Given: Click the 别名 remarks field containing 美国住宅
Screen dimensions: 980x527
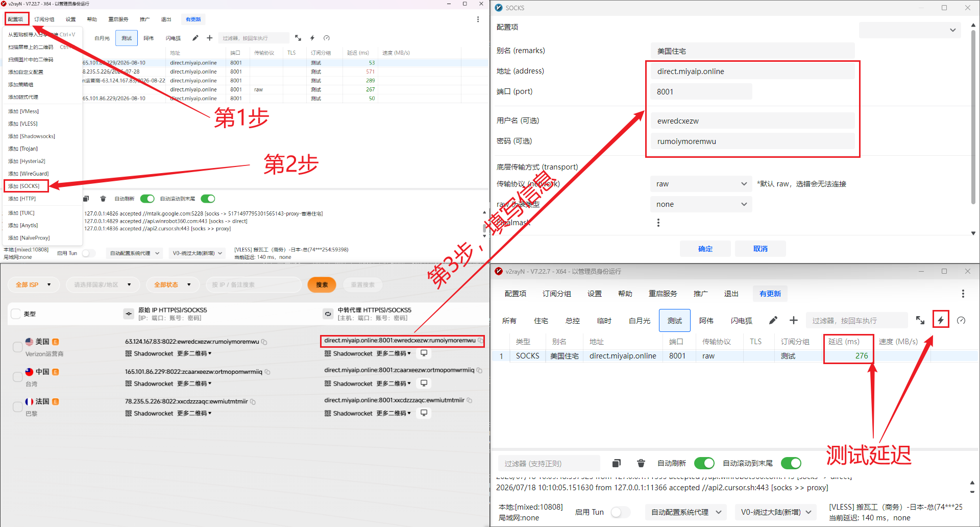Looking at the screenshot, I should click(753, 51).
